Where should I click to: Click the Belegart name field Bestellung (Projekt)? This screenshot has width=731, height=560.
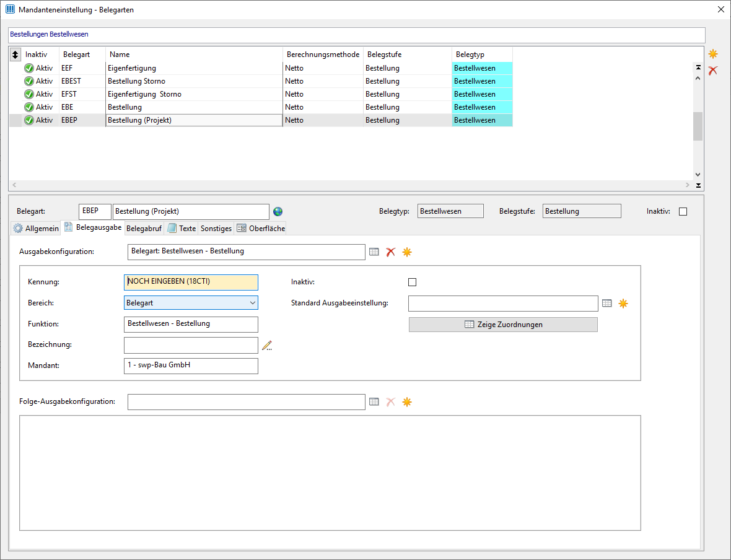[191, 211]
